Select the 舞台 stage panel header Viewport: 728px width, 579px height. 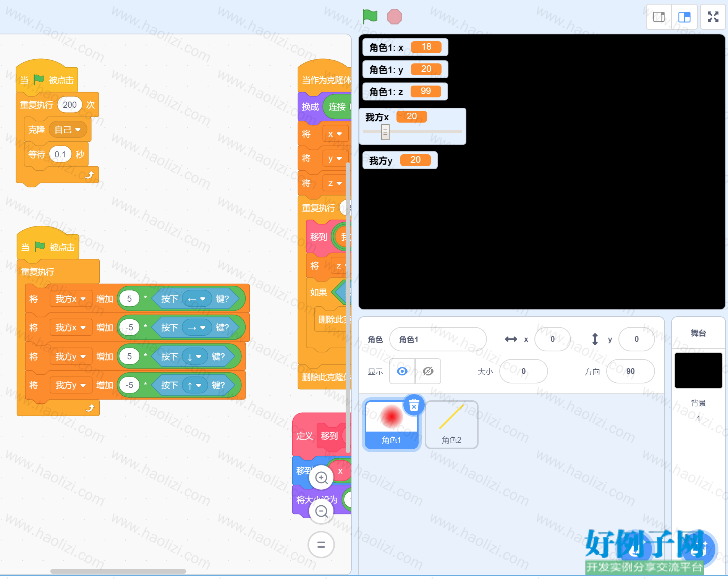pyautogui.click(x=698, y=333)
